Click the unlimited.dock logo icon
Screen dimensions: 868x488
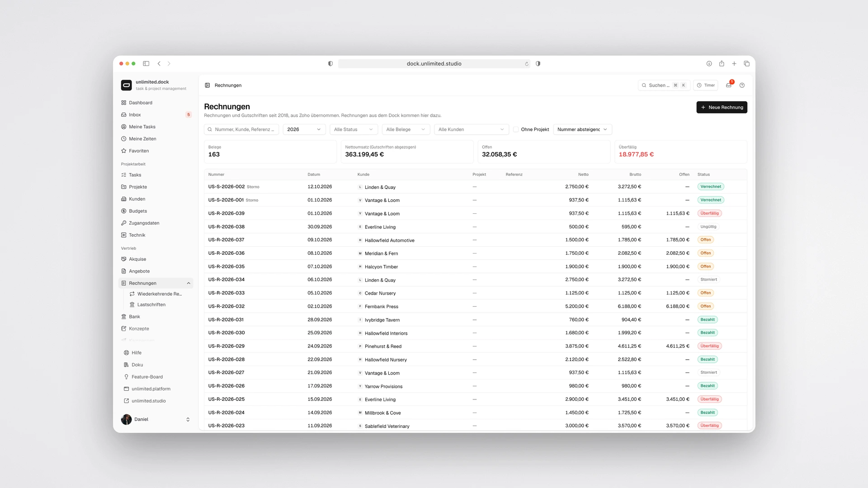(x=127, y=85)
